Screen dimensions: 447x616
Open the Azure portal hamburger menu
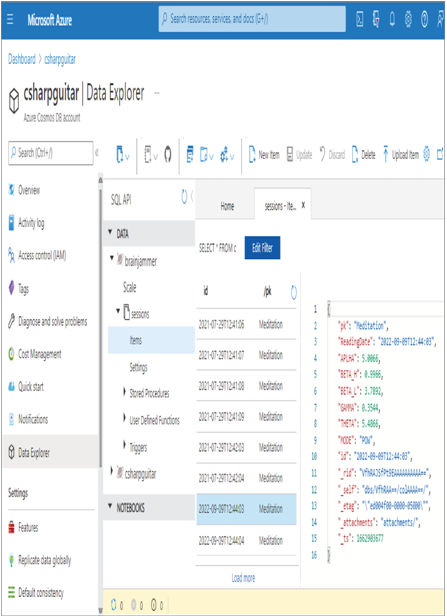tap(10, 20)
